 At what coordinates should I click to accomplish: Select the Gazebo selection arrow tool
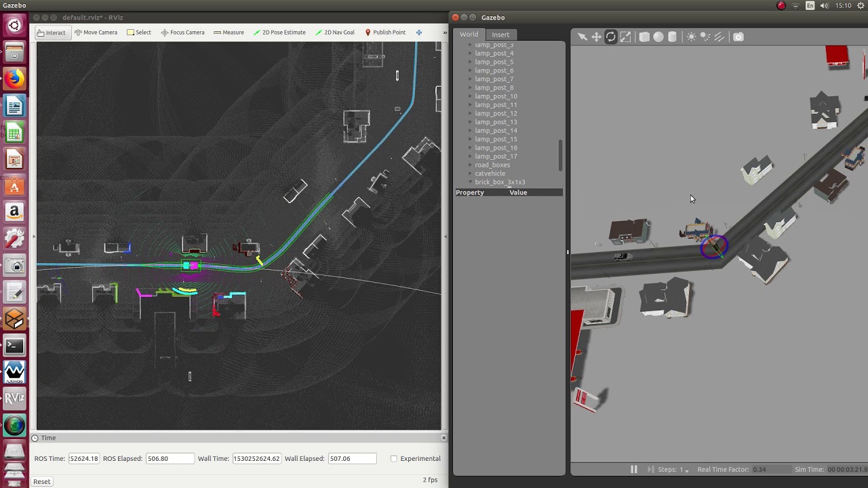pos(583,37)
